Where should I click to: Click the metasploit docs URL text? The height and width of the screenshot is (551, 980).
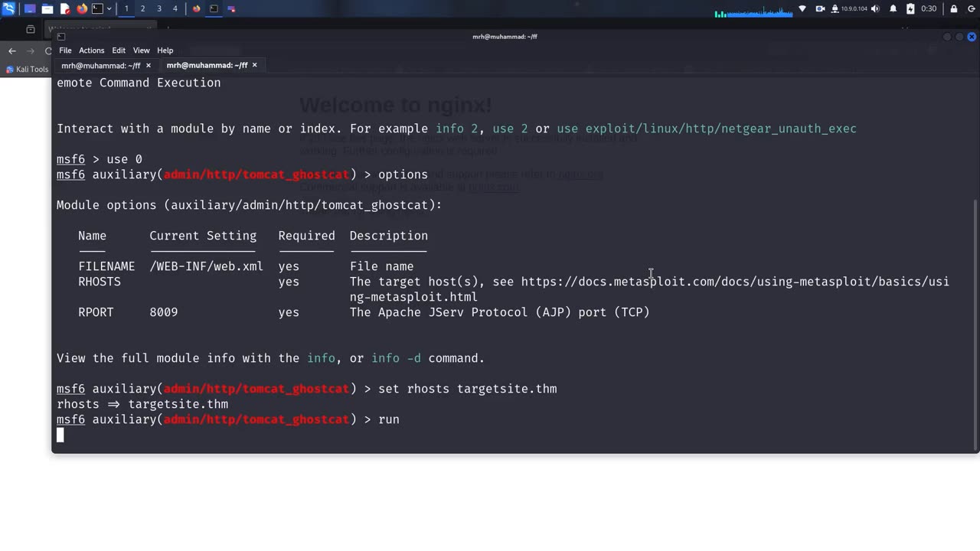(x=649, y=289)
